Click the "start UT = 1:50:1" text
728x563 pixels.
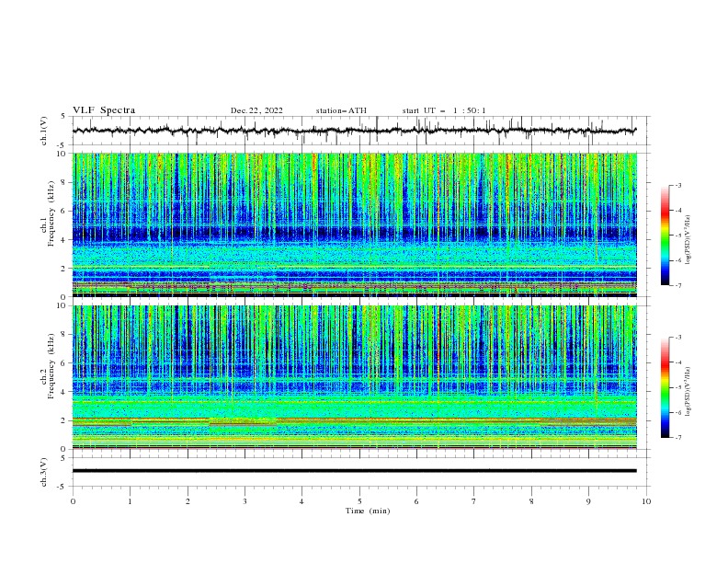(444, 110)
